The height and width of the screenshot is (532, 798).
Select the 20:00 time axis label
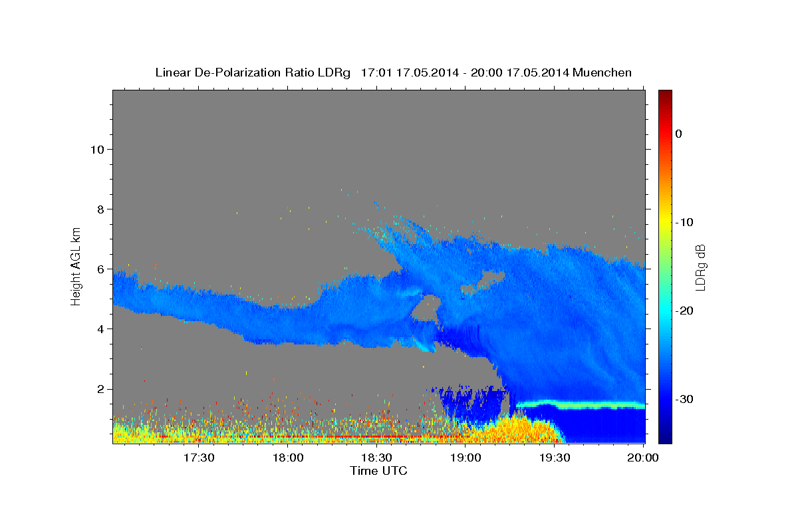(643, 458)
